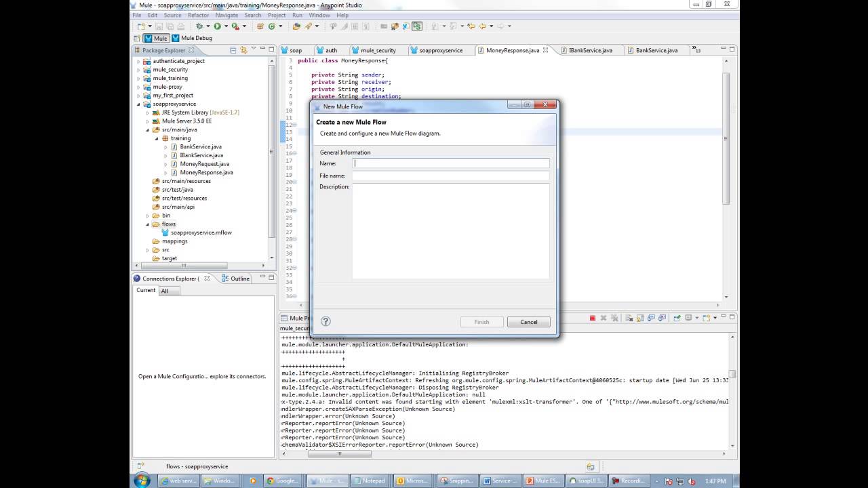868x488 pixels.
Task: Open the Navigate menu
Action: pos(226,15)
